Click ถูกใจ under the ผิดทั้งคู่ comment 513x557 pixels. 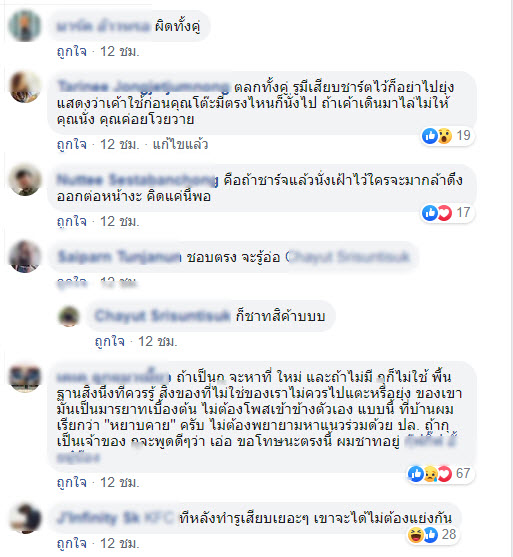pyautogui.click(x=72, y=52)
